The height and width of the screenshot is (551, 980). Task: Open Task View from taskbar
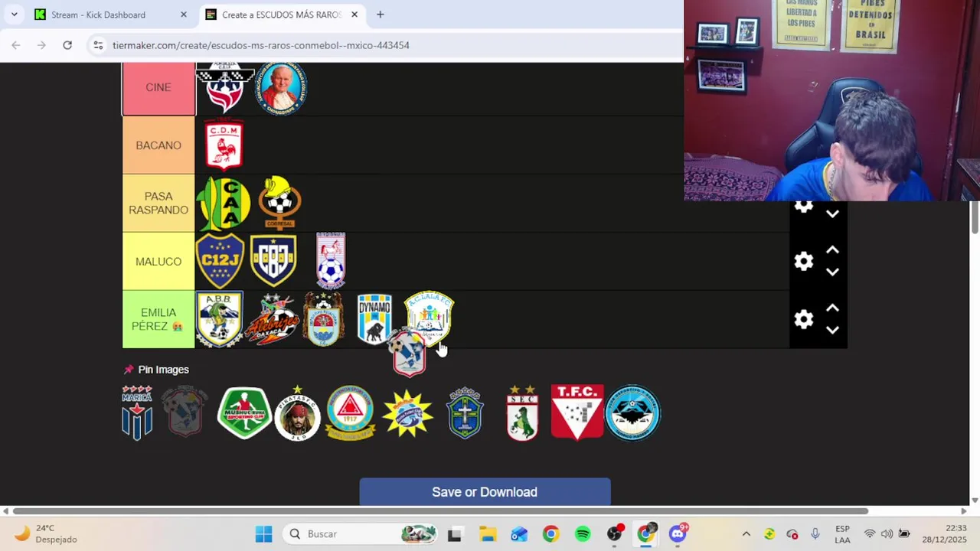point(455,534)
